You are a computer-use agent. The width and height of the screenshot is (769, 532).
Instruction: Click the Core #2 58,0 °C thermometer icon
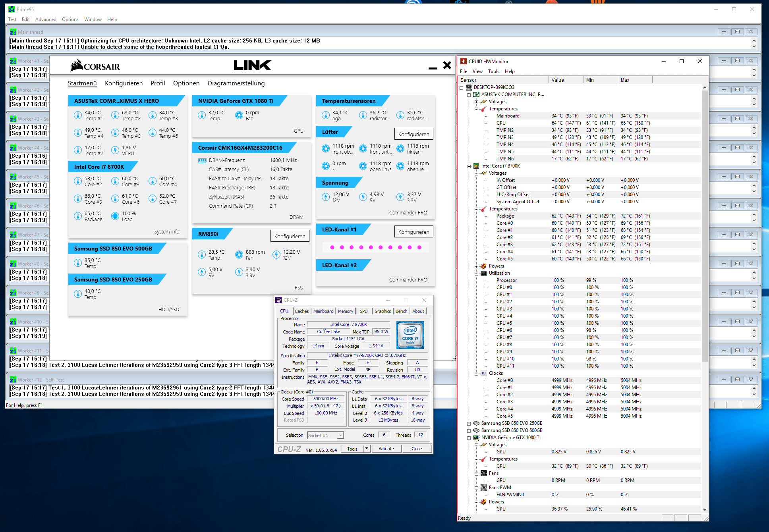click(78, 181)
